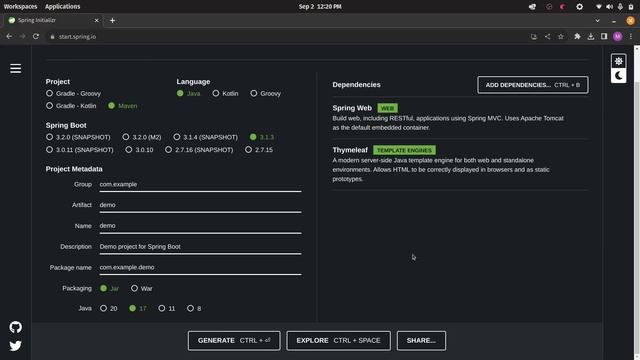
Task: Edit the Name field
Action: click(200, 226)
